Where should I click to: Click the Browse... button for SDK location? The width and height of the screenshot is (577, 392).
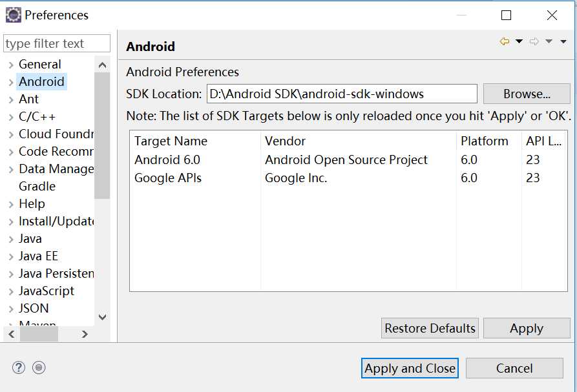pyautogui.click(x=527, y=94)
